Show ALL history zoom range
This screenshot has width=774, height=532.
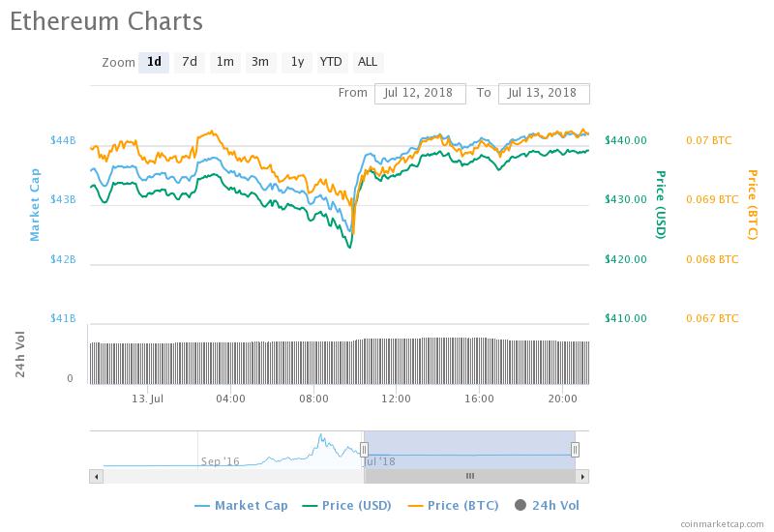click(368, 62)
